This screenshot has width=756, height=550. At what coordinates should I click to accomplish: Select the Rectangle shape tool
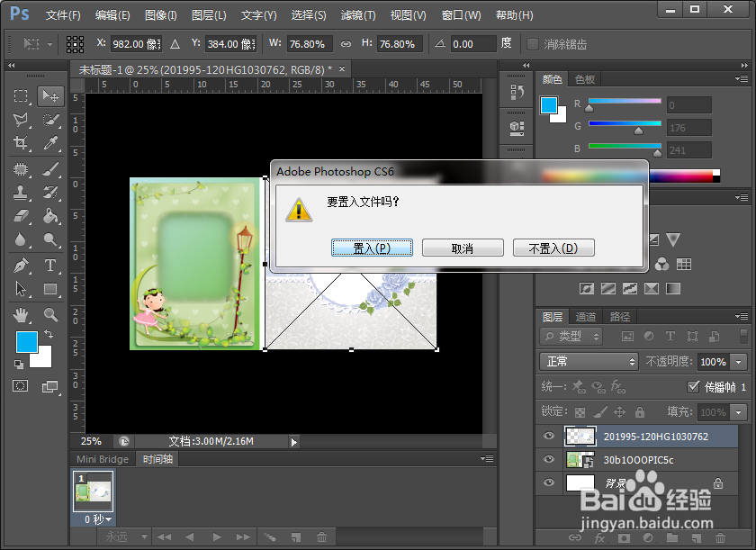click(x=50, y=289)
